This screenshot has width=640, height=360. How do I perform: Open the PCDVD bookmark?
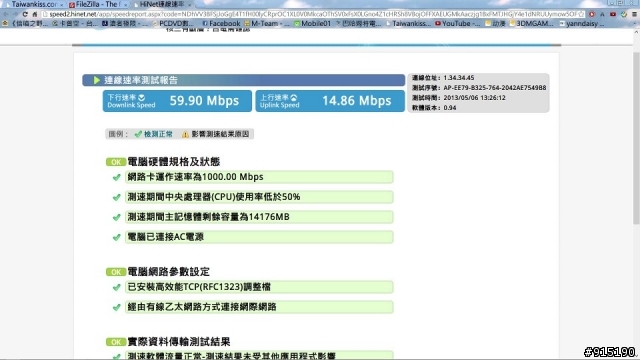[x=173, y=24]
